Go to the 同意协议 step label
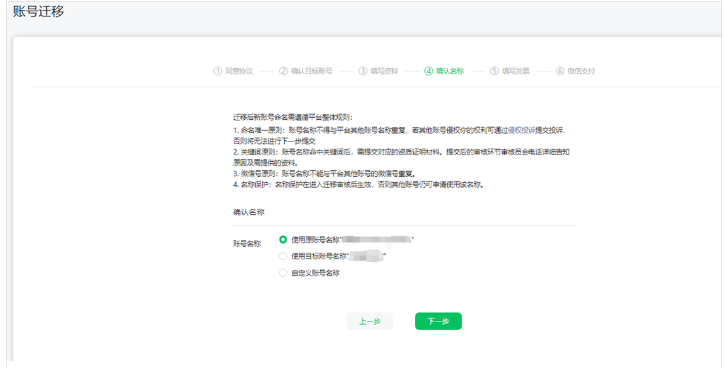 [239, 71]
